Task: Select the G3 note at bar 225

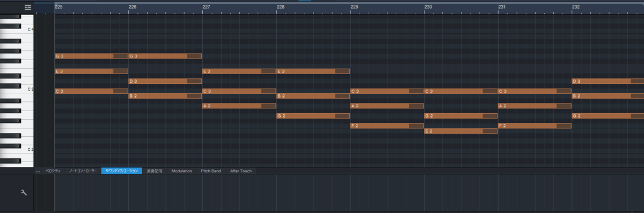Action: point(91,56)
